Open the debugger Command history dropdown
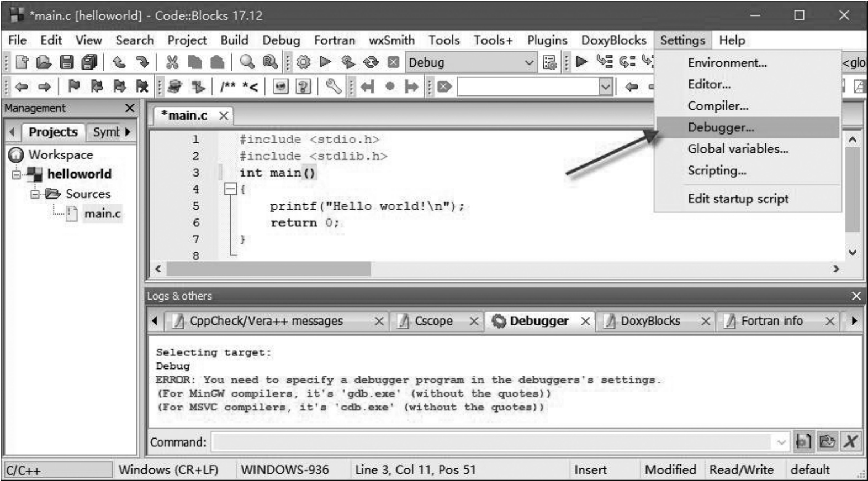Viewport: 868px width, 481px height. [x=781, y=442]
